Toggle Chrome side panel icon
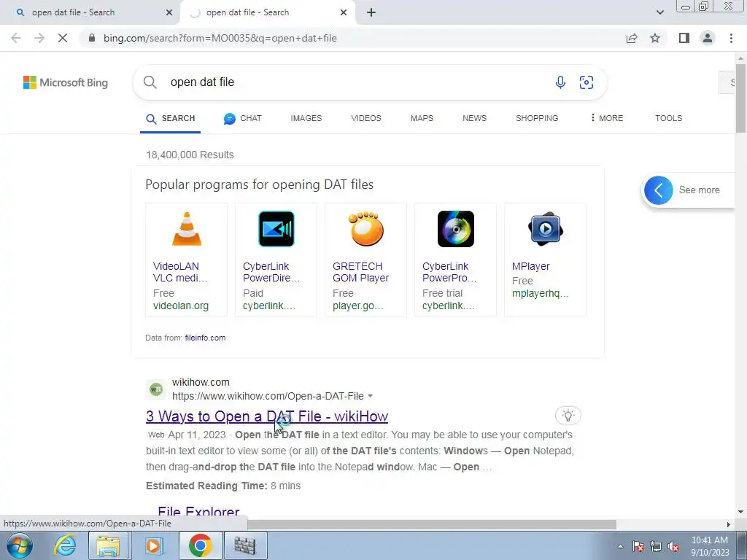 click(684, 38)
